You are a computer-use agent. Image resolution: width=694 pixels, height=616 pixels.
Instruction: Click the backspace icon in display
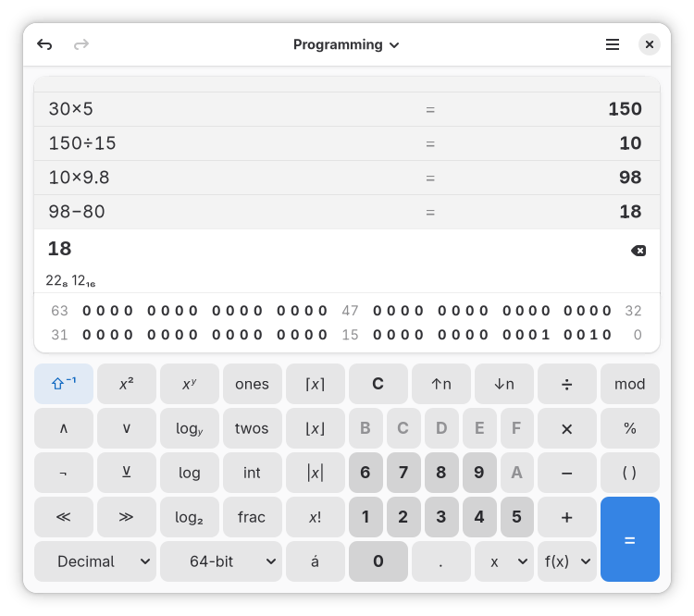coord(638,250)
